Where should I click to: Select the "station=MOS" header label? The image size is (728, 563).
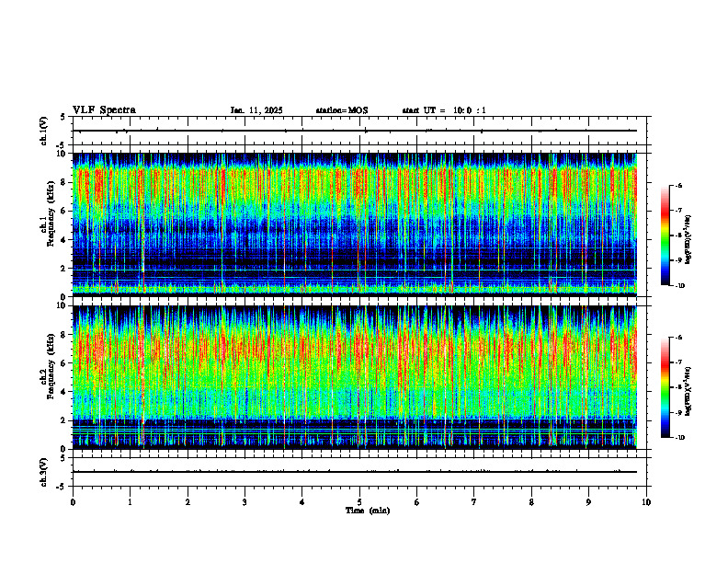click(x=342, y=110)
